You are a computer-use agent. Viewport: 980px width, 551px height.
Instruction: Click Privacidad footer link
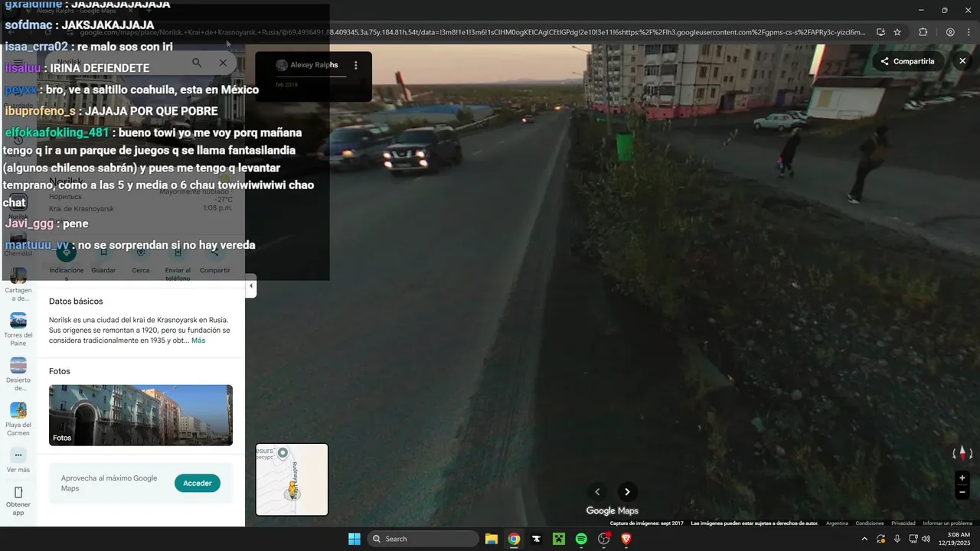pos(903,523)
